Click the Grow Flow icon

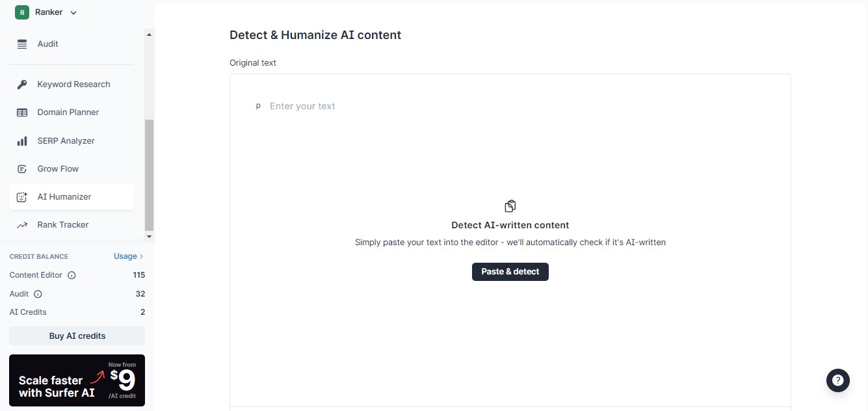[22, 169]
